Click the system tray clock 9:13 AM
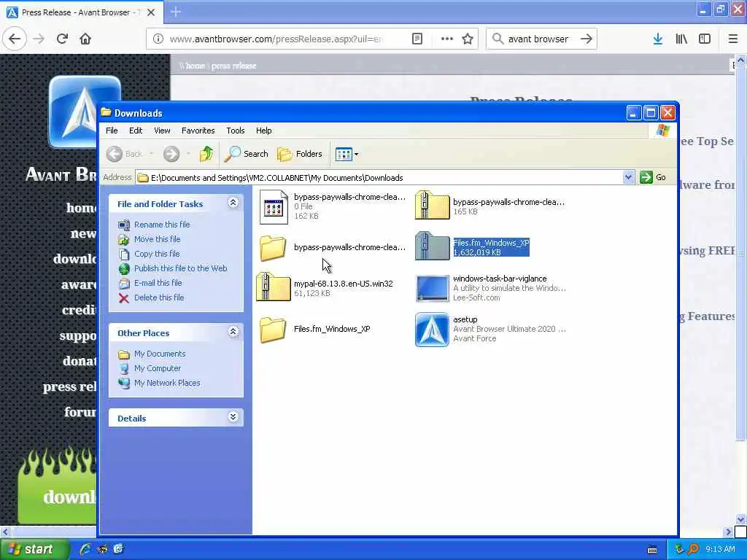 720,549
